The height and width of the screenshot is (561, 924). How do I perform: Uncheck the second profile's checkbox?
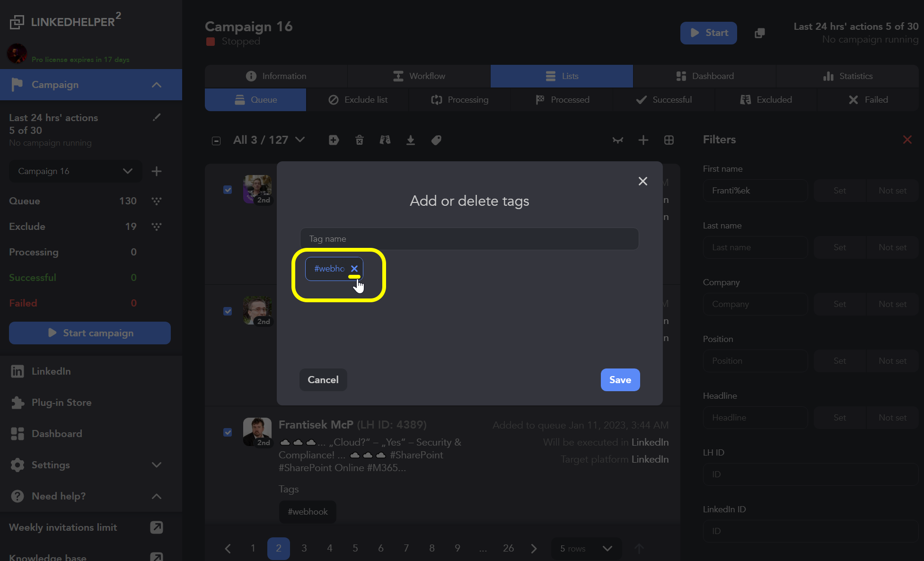pos(228,311)
